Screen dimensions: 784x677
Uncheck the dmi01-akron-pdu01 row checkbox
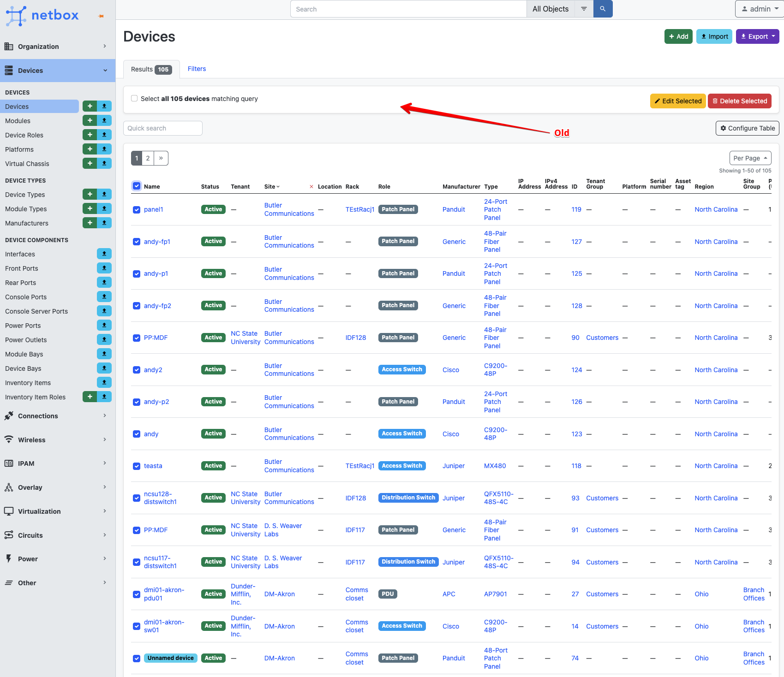[x=137, y=594]
